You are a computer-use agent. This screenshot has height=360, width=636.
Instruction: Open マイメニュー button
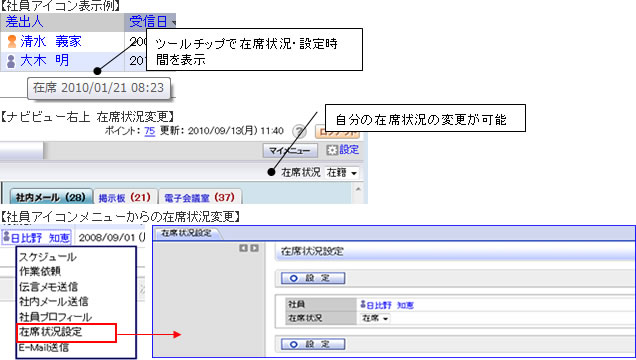point(290,151)
